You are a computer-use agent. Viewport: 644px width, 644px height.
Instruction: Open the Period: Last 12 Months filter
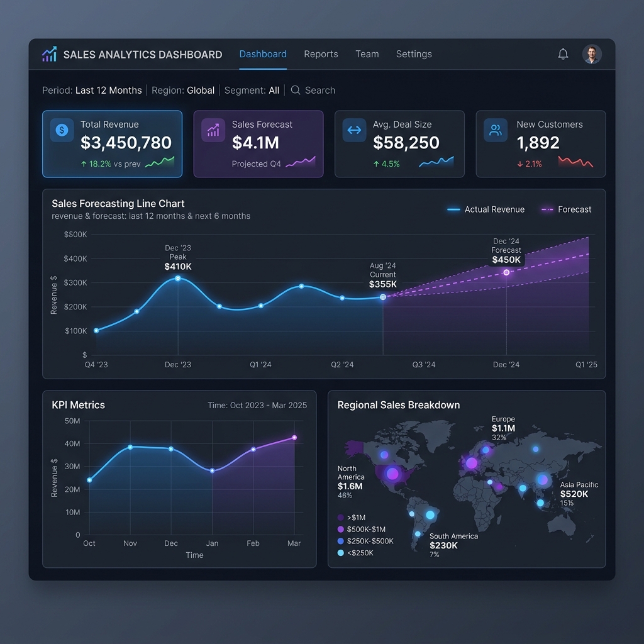click(x=92, y=90)
